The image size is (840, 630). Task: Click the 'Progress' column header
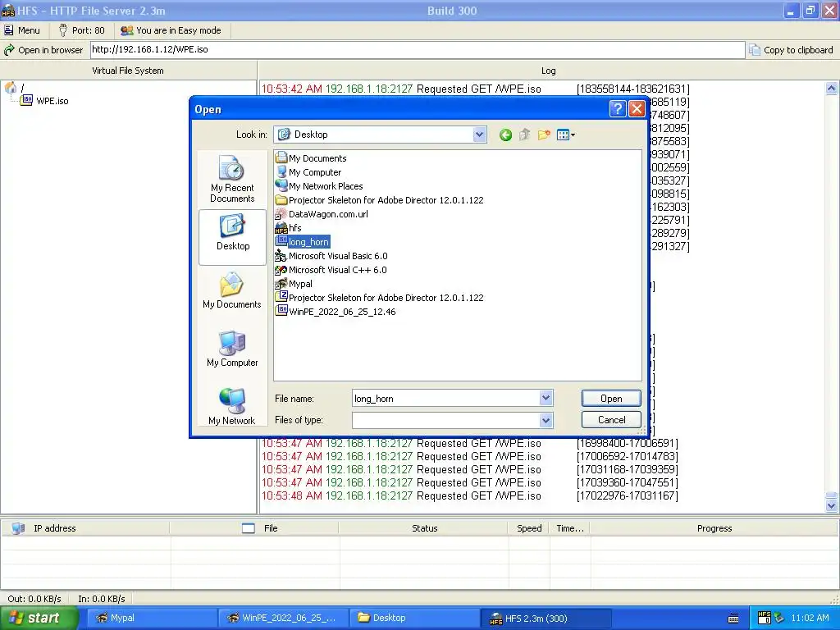click(x=714, y=528)
